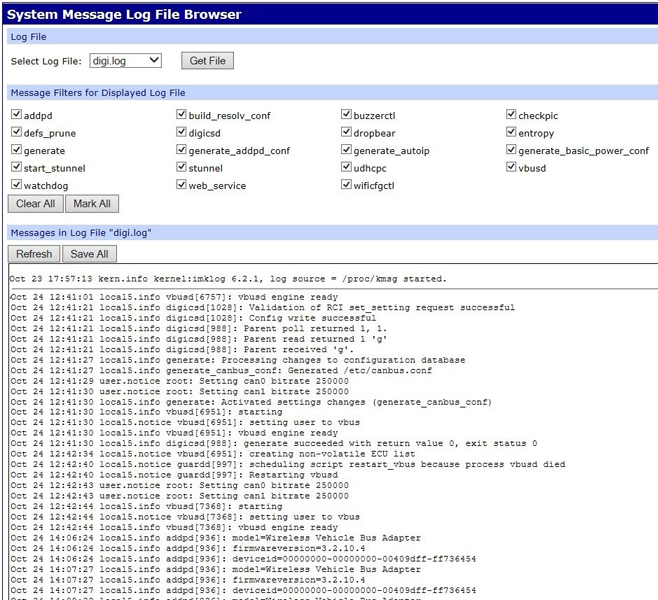Uncheck the dropbear filter
The height and width of the screenshot is (600, 658).
346,132
